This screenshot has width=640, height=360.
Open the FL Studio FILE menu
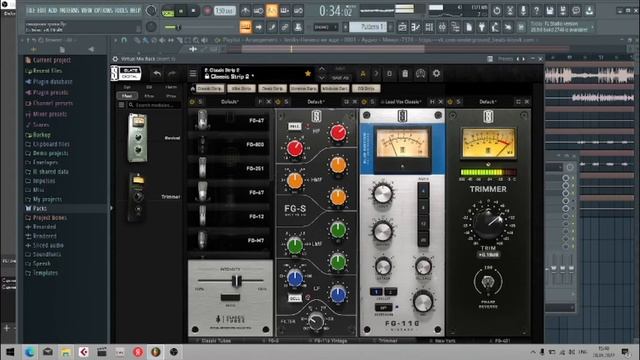point(31,11)
